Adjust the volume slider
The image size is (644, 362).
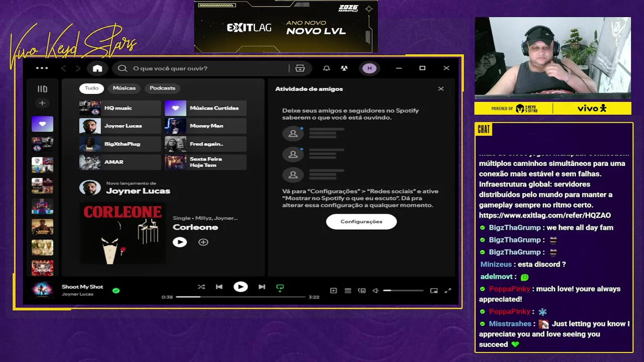404,291
